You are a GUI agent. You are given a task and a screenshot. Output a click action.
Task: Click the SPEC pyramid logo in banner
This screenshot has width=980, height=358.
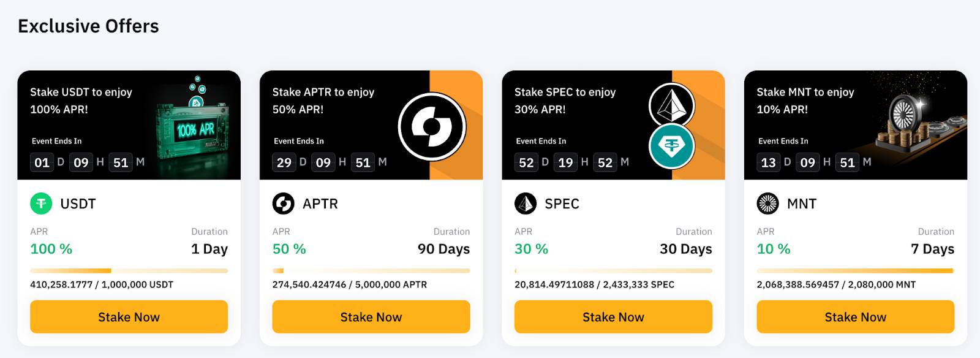671,105
